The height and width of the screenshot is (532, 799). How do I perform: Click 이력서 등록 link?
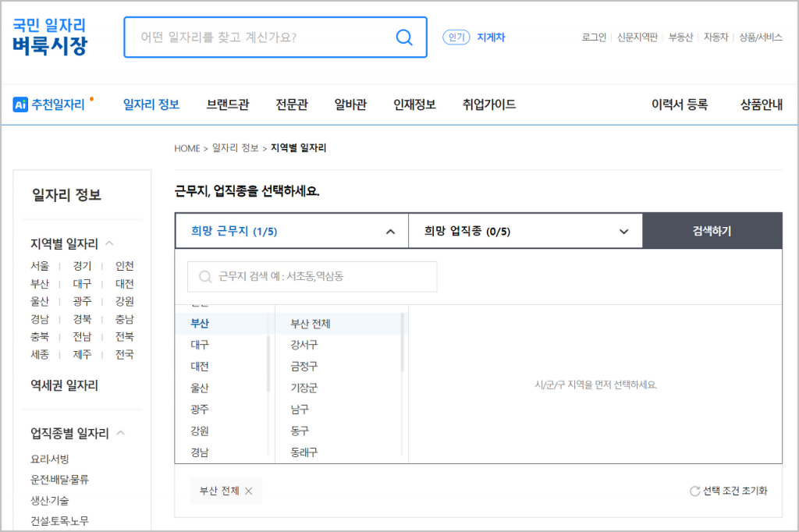click(x=680, y=105)
